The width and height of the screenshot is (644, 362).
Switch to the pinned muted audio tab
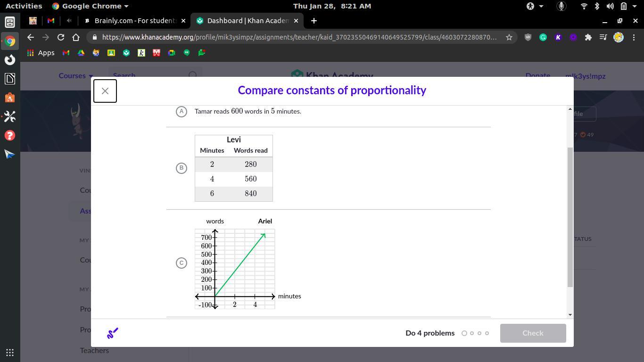click(69, 21)
